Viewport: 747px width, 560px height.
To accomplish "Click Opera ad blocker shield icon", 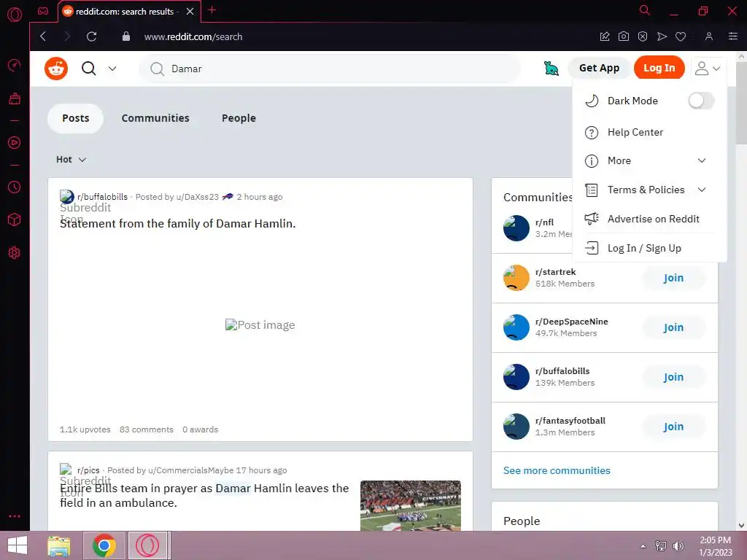I will pos(643,36).
